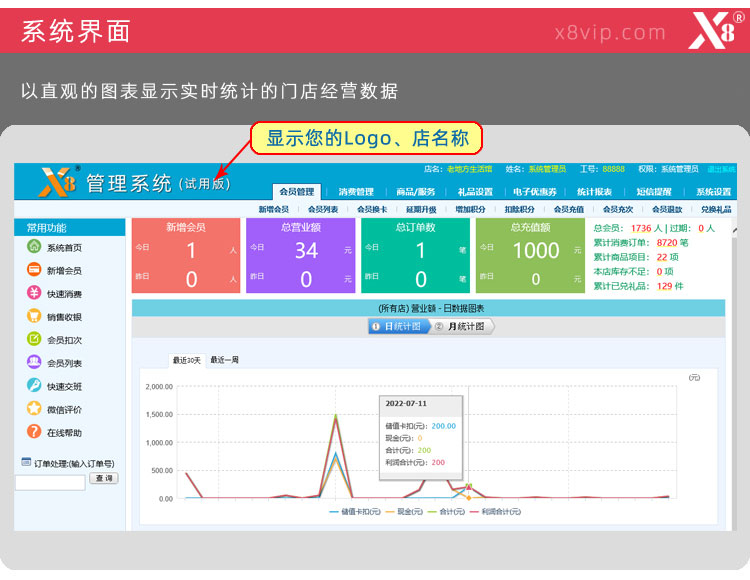Open 快速消费 yen icon in sidebar
Image resolution: width=750 pixels, height=580 pixels.
tap(34, 292)
